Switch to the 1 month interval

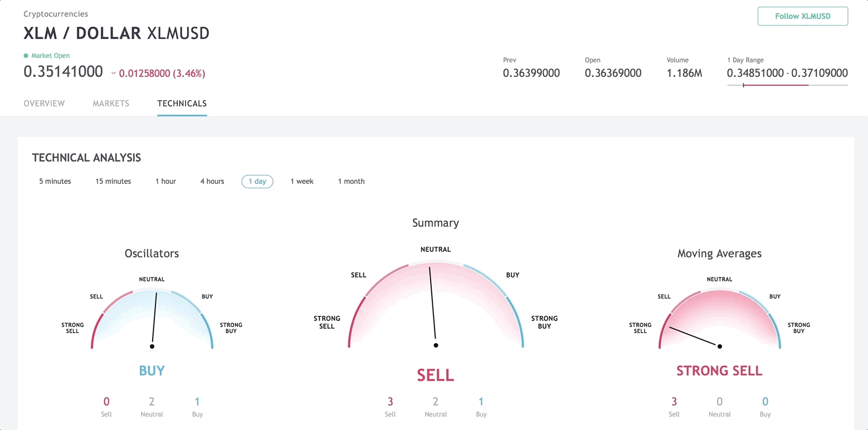[352, 181]
